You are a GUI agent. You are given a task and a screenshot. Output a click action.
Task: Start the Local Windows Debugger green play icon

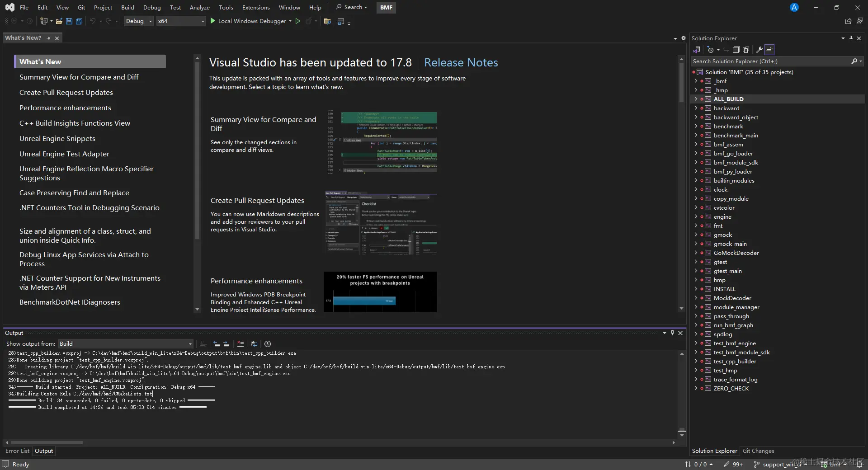coord(213,21)
